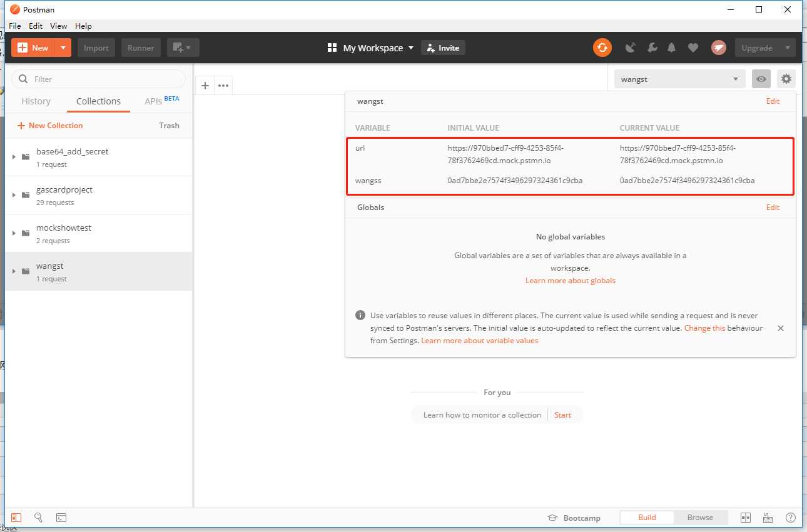Open the Trash link
The width and height of the screenshot is (807, 532).
click(169, 126)
